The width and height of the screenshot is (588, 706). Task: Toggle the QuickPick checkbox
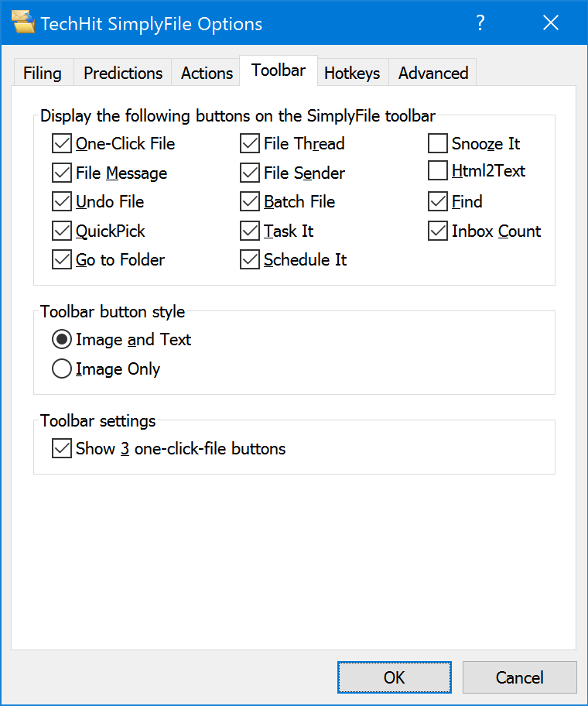coord(62,231)
